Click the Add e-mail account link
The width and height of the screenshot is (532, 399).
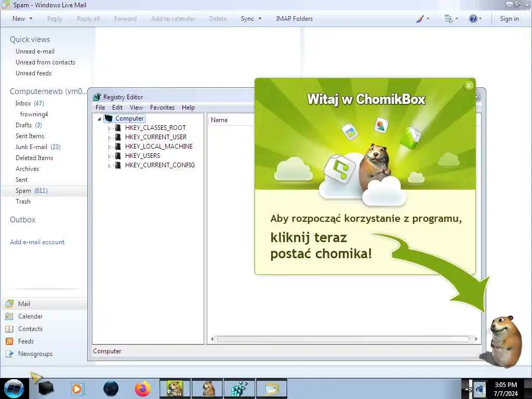pos(37,242)
